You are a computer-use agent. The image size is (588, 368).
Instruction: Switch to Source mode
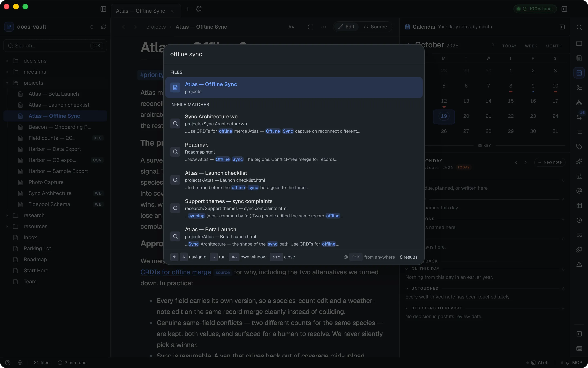pos(375,27)
